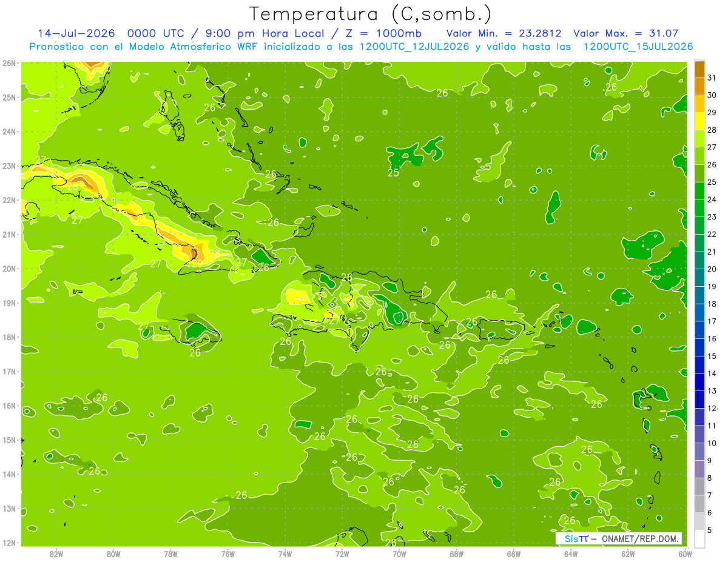Select the lime legend swatch between 27 and 28
Viewport: 728px width, 562px height.
(x=699, y=138)
